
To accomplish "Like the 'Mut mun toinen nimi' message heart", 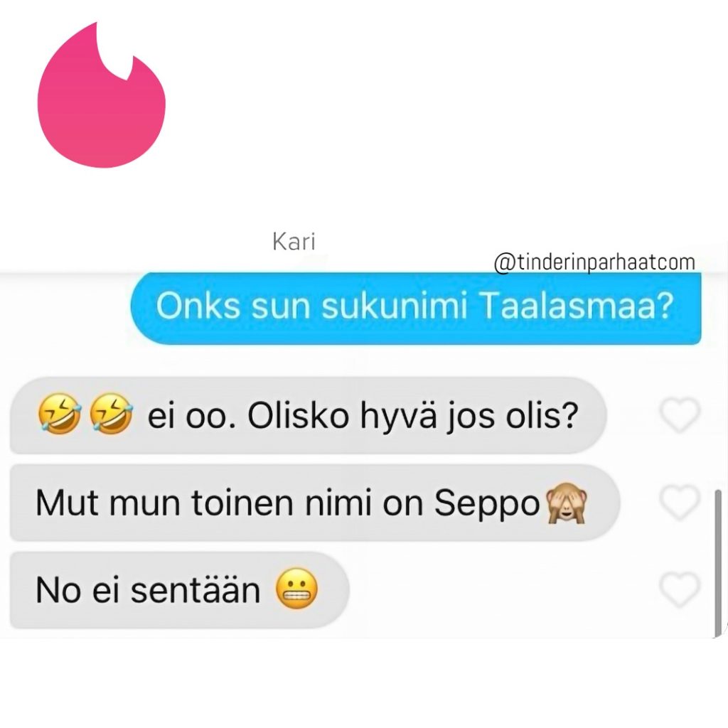I will (x=680, y=503).
